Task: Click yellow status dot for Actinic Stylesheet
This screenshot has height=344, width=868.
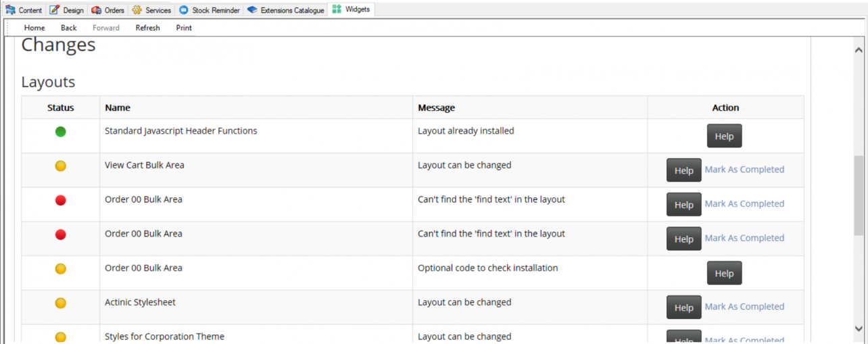Action: 61,303
